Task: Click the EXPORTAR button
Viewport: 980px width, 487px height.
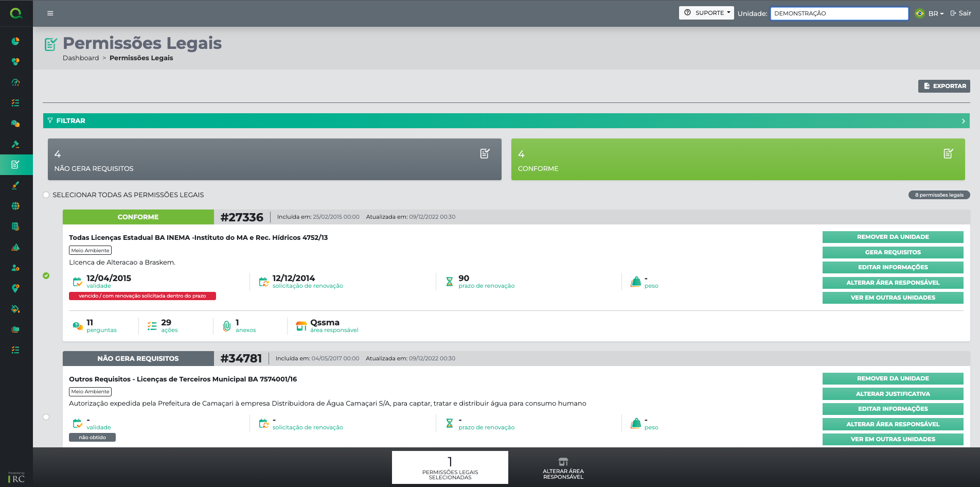Action: point(944,86)
